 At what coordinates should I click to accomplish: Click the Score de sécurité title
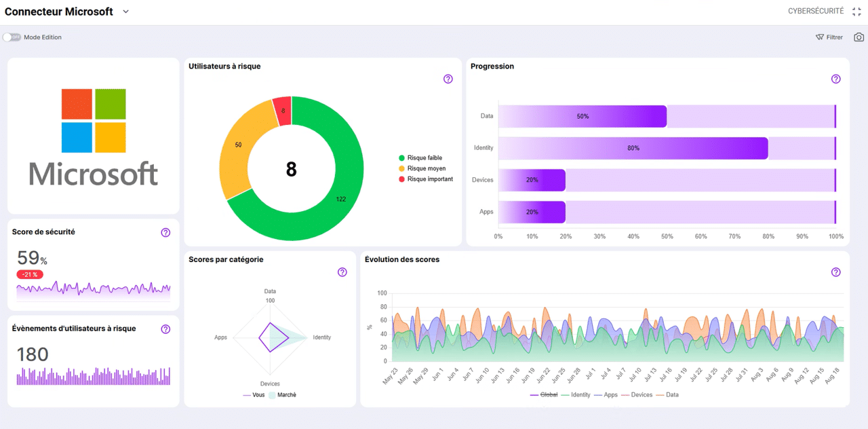coord(43,232)
